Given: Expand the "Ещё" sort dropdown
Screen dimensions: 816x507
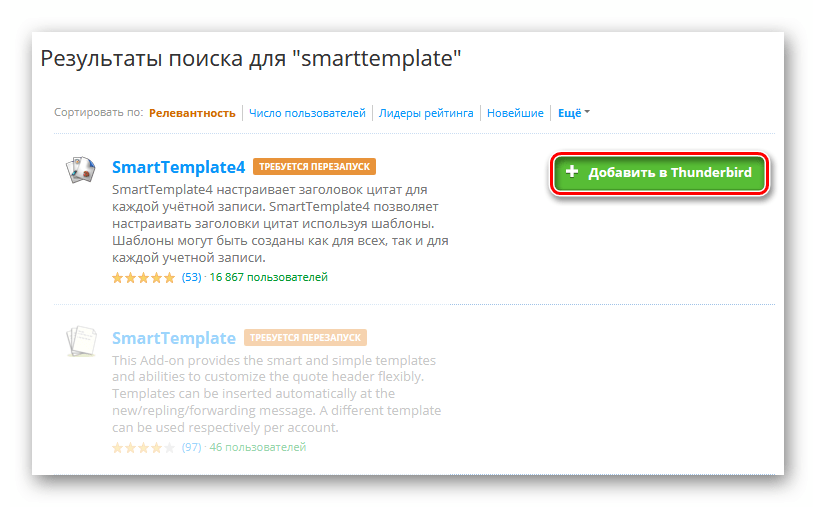Looking at the screenshot, I should pos(573,113).
